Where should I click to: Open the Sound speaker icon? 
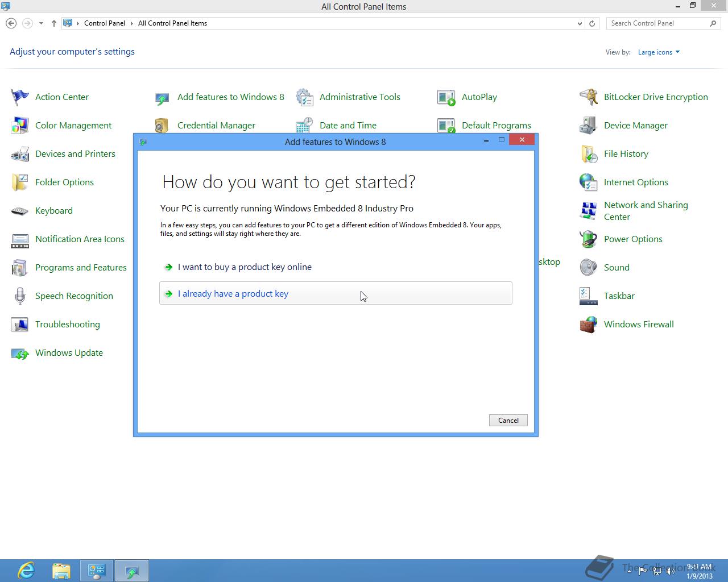click(x=589, y=268)
